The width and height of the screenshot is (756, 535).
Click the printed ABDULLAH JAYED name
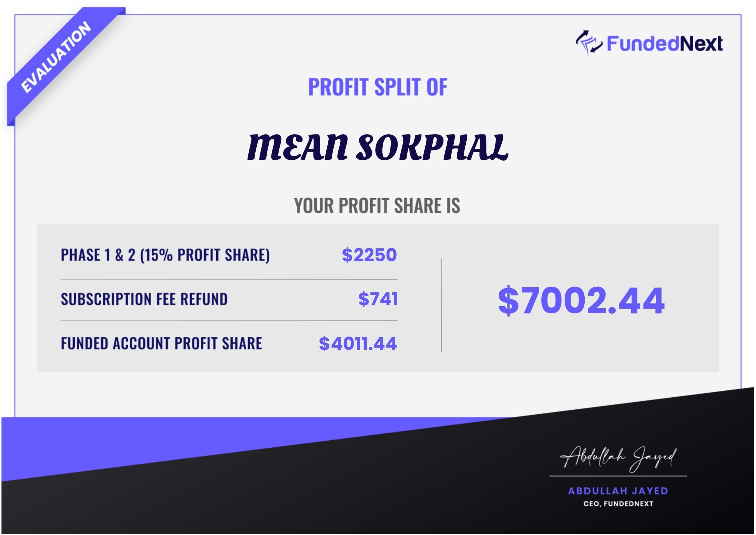618,491
